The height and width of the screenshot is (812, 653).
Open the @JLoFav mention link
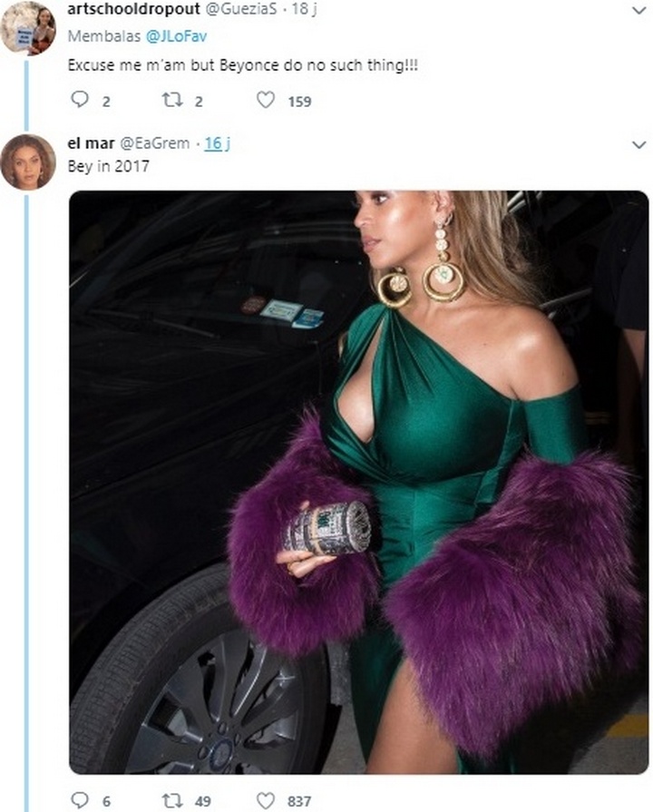153,40
